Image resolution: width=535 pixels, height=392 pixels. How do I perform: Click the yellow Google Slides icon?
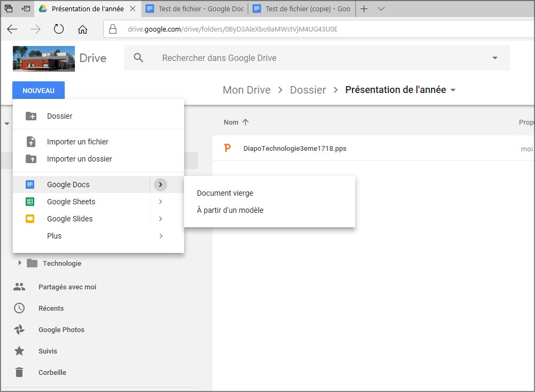tap(30, 219)
